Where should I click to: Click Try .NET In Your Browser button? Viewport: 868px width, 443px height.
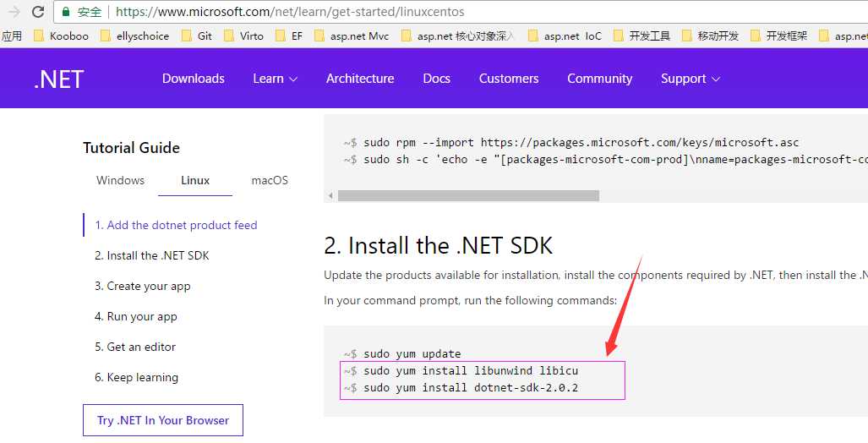(x=163, y=420)
